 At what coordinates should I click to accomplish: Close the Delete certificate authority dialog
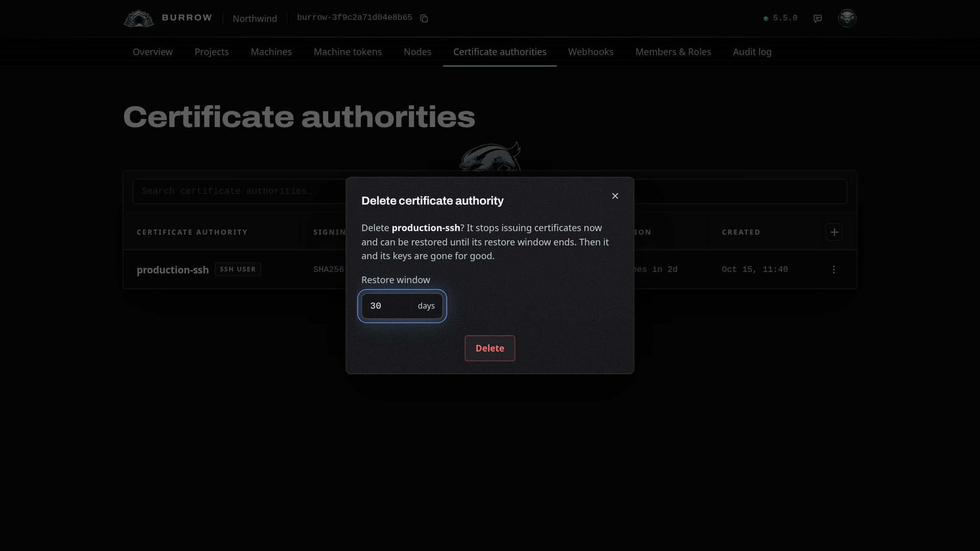[615, 196]
